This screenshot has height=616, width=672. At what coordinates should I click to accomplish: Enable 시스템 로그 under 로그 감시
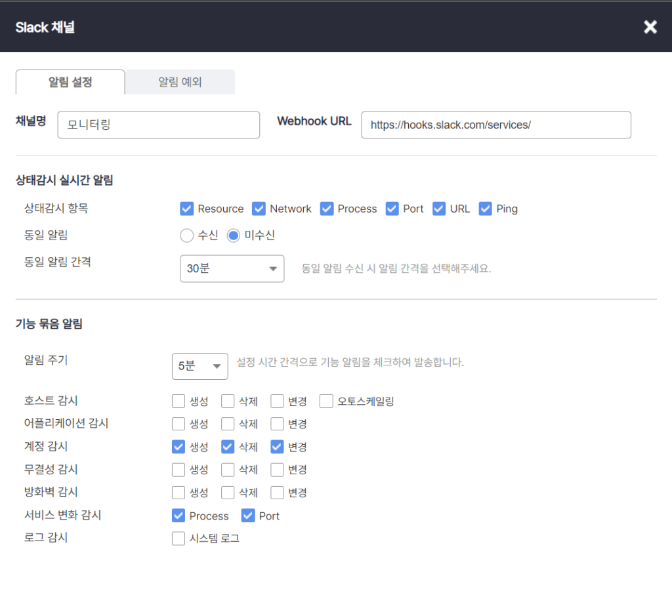coord(178,538)
